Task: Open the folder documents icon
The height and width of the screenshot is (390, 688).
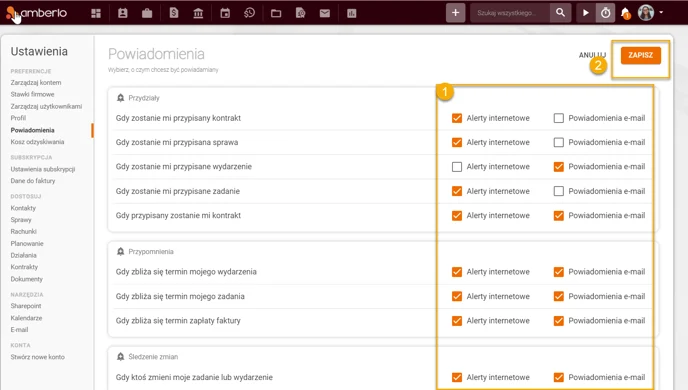Action: click(276, 13)
